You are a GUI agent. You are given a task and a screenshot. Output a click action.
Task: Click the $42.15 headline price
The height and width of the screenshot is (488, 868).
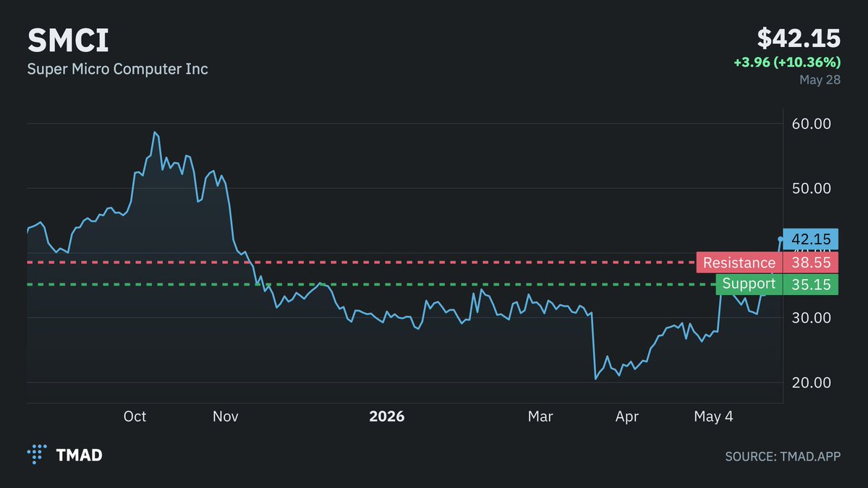[x=799, y=38]
